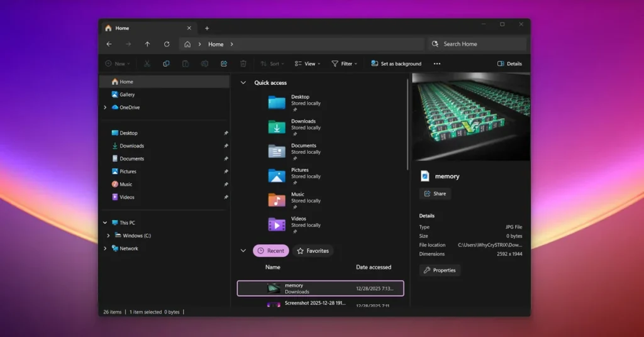Expand the OneDrive tree node
644x337 pixels.
[105, 108]
